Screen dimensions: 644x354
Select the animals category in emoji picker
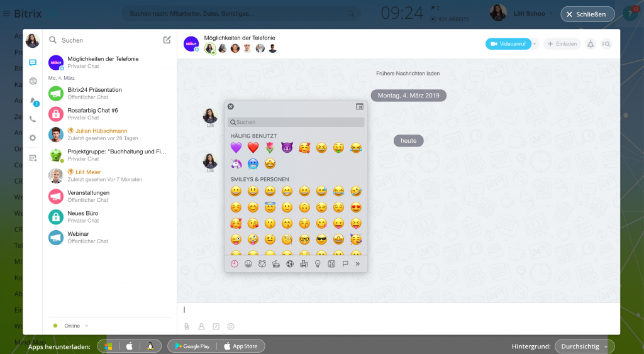262,264
